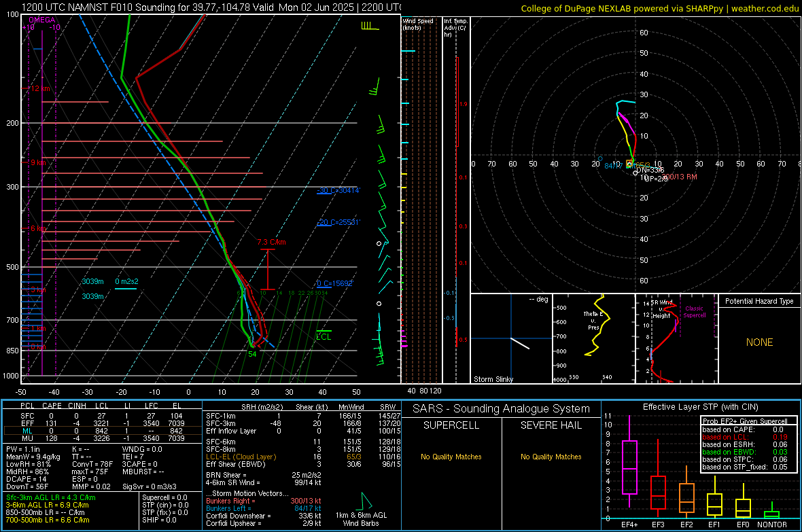
Task: Click the CINH column header
Action: [77, 406]
